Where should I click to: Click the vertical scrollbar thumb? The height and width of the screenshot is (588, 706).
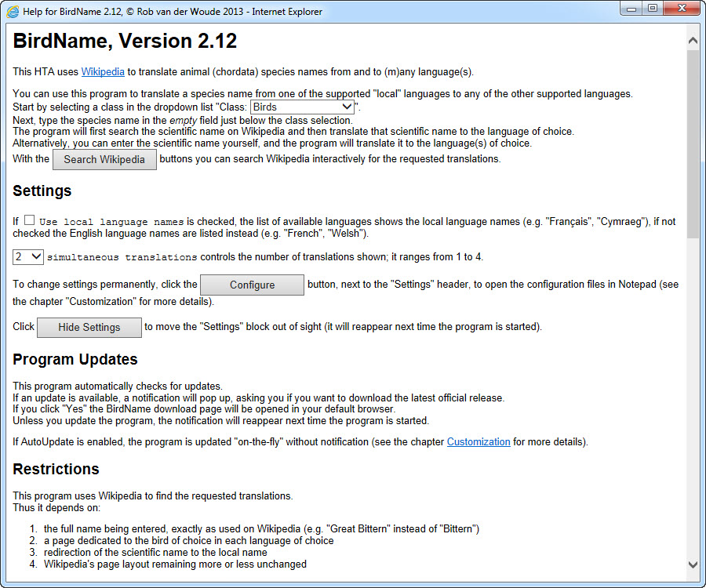click(693, 144)
